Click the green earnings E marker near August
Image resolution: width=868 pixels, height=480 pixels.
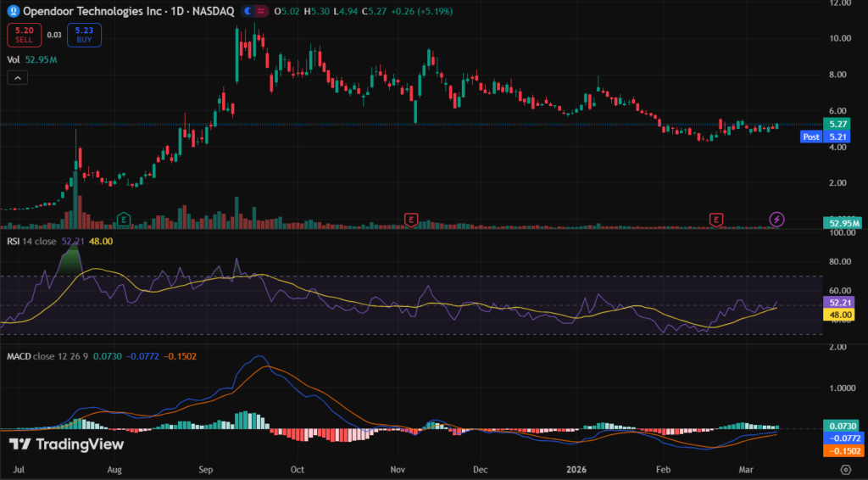click(124, 220)
